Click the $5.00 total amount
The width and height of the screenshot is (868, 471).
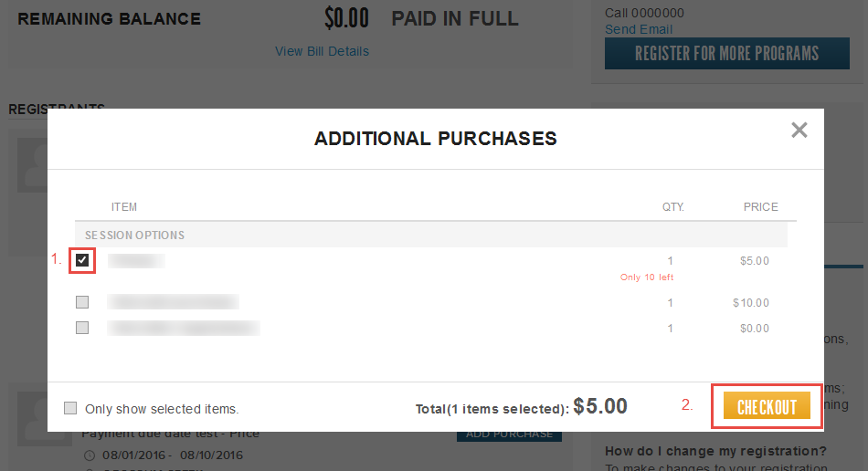[600, 407]
